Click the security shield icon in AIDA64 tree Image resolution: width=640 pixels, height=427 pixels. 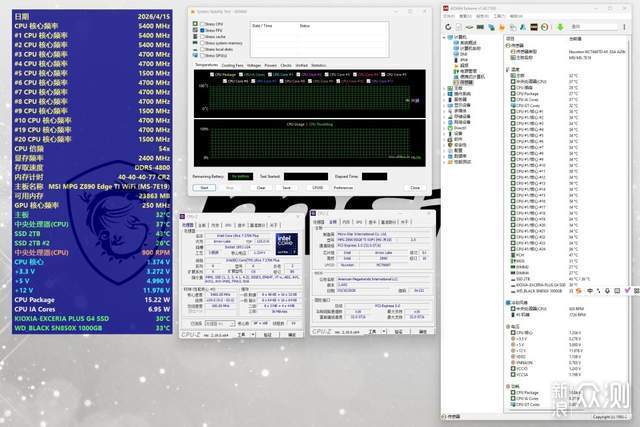pyautogui.click(x=450, y=145)
